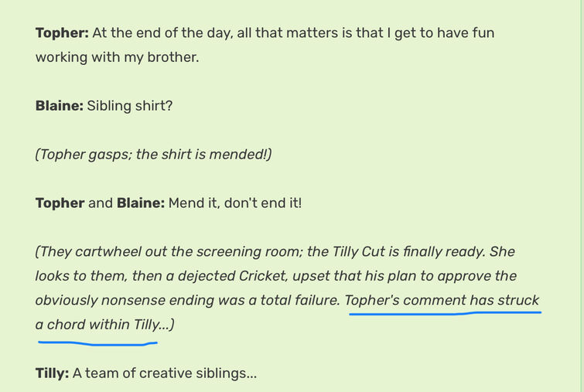This screenshot has height=392, width=584.
Task: Click the blue underline stroke beneath 'a chord within'
Action: click(x=97, y=343)
